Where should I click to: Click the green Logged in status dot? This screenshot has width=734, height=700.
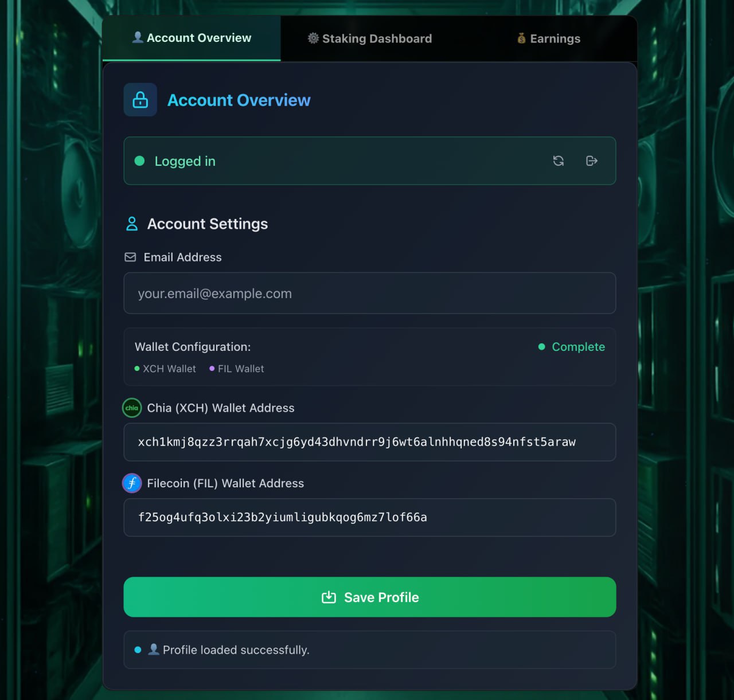coord(139,161)
